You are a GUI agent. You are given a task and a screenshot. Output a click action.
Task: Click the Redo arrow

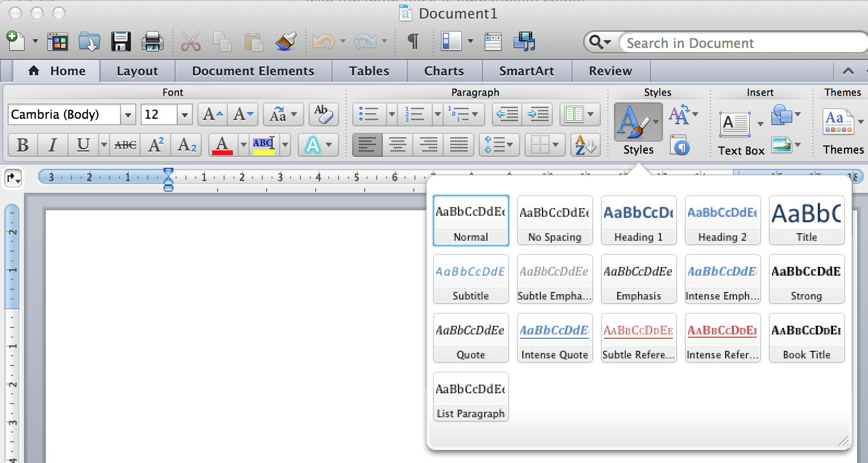[365, 41]
